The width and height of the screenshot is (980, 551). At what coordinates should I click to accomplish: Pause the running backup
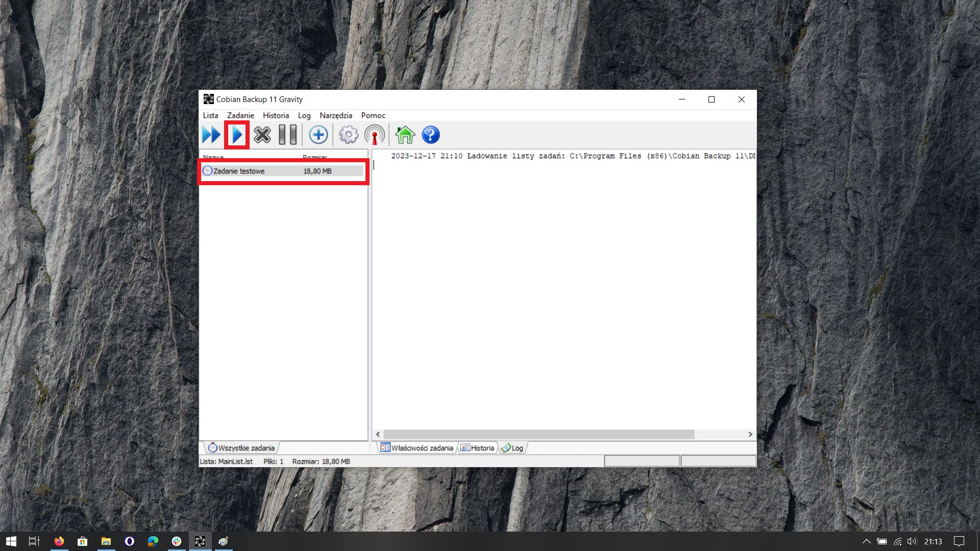click(287, 135)
